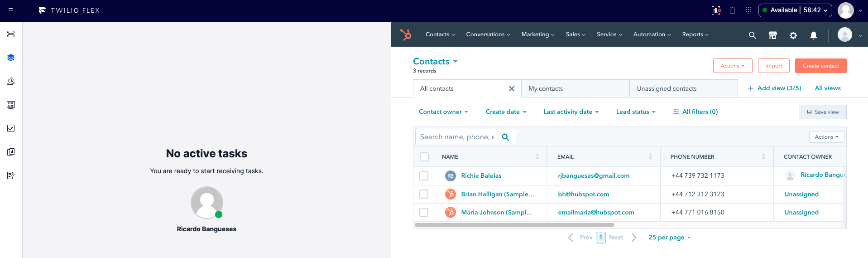Sort by the NAME column header
868x258 pixels.
pos(490,157)
